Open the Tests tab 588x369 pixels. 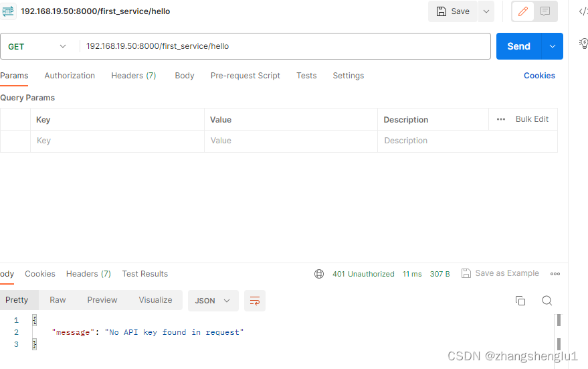point(306,76)
